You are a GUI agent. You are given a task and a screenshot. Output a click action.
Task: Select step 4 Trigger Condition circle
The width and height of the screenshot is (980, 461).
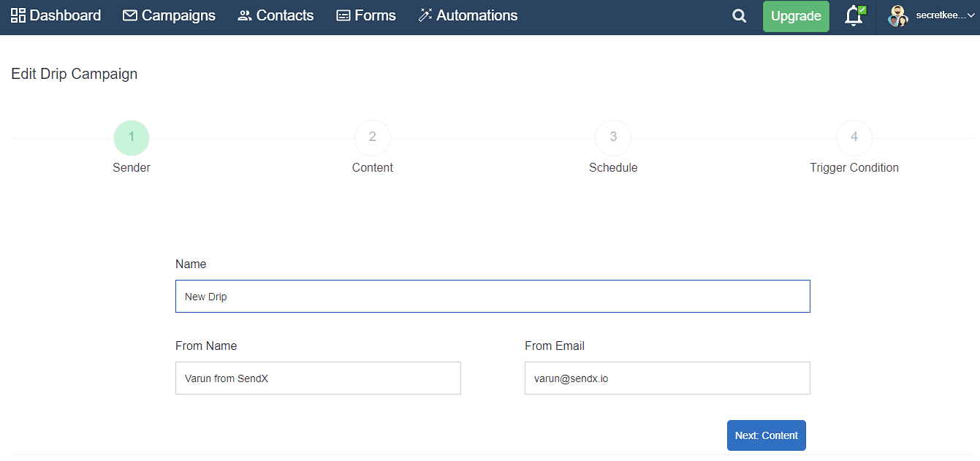[854, 137]
